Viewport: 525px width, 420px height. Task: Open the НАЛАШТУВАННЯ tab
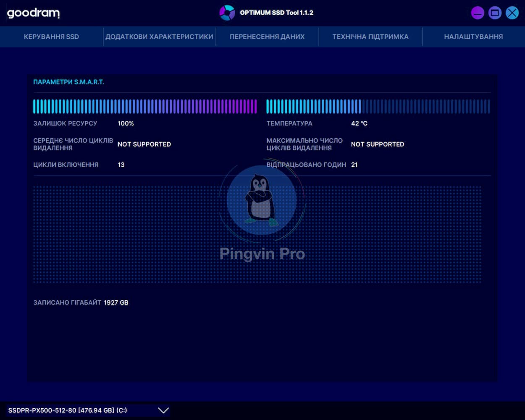pyautogui.click(x=473, y=37)
